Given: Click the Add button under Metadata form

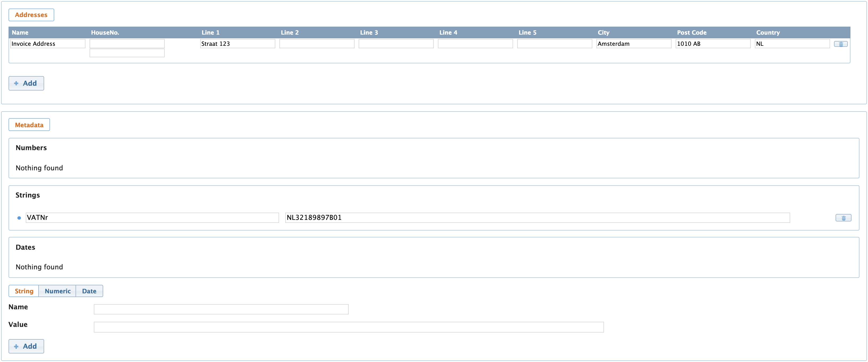Looking at the screenshot, I should (26, 346).
